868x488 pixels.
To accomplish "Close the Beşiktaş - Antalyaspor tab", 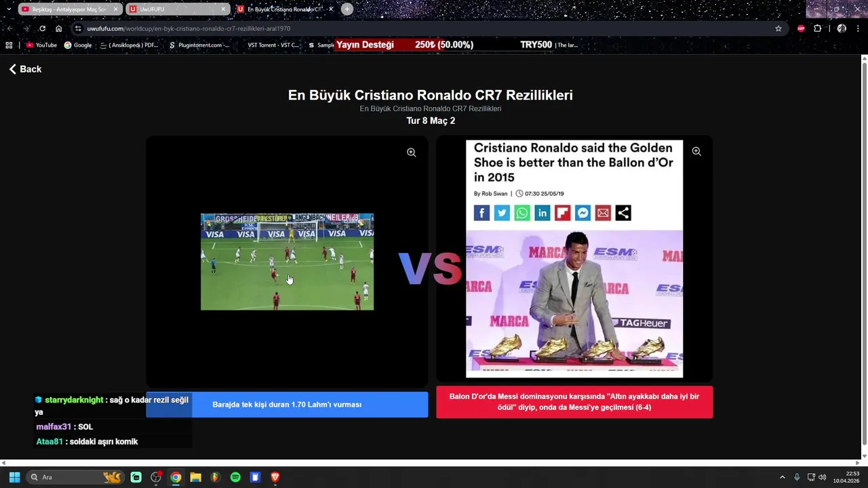I will click(116, 9).
